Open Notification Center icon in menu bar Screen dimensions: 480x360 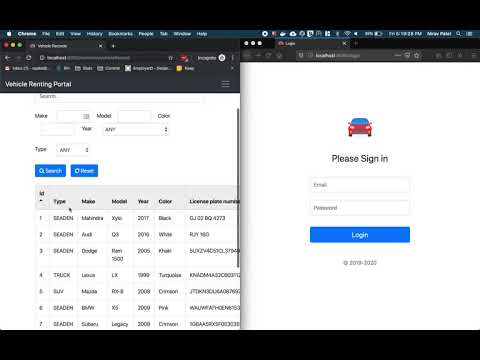(x=469, y=34)
